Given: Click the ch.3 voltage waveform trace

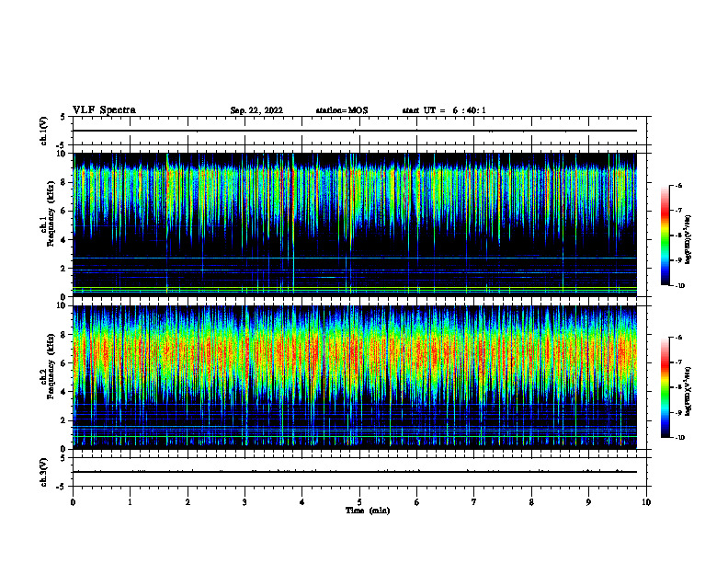Looking at the screenshot, I should 355,472.
